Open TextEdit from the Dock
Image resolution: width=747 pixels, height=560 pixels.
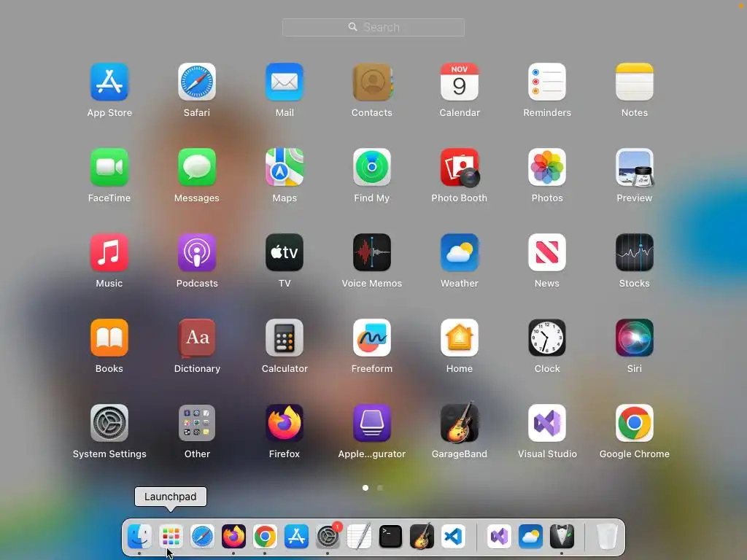(359, 536)
